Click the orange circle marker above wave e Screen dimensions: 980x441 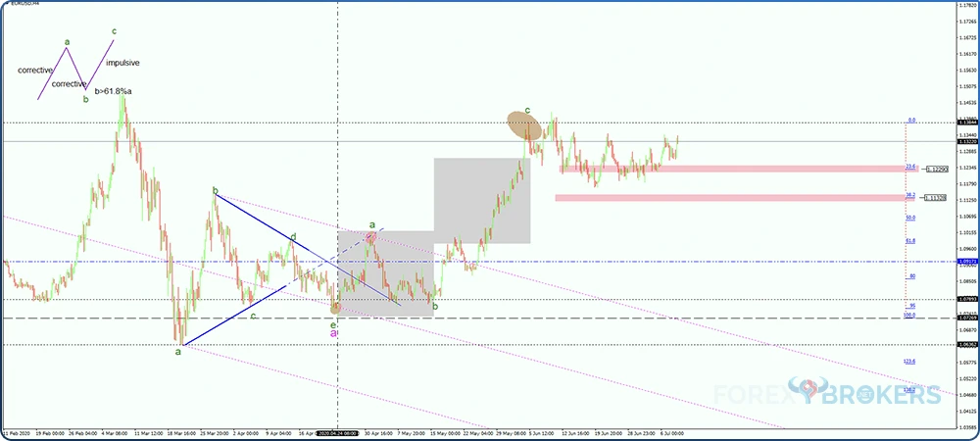tap(336, 308)
